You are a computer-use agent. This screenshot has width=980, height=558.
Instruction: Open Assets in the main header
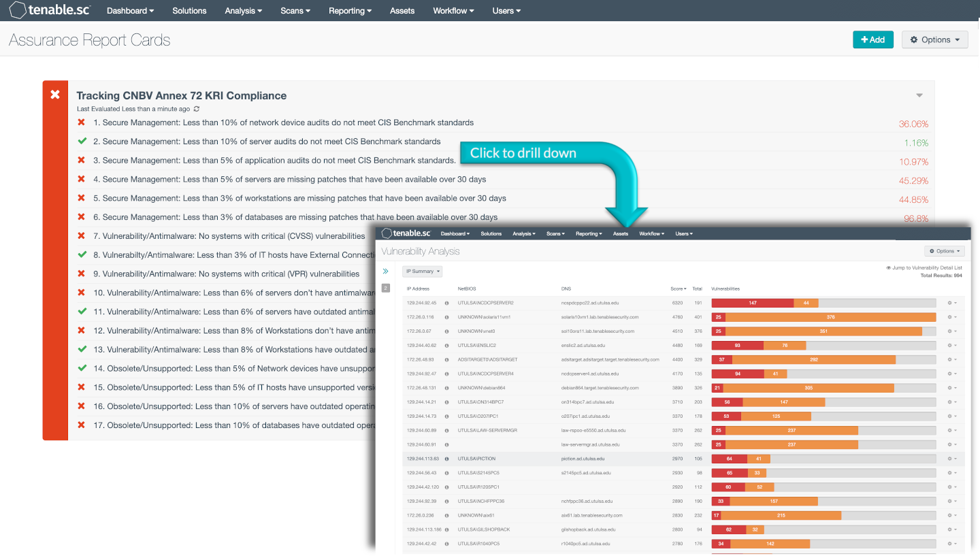point(402,11)
